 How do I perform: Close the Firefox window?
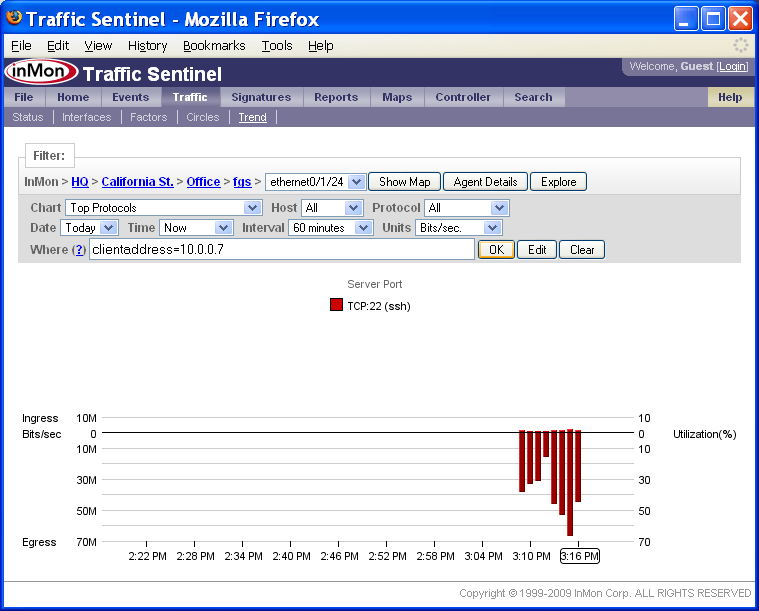click(x=741, y=19)
